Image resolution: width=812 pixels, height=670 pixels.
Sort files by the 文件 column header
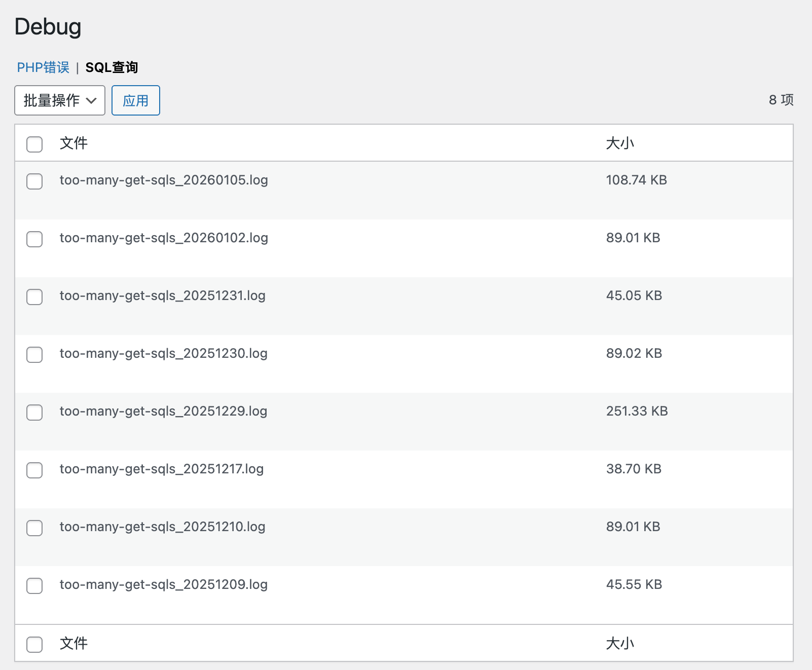(x=73, y=143)
